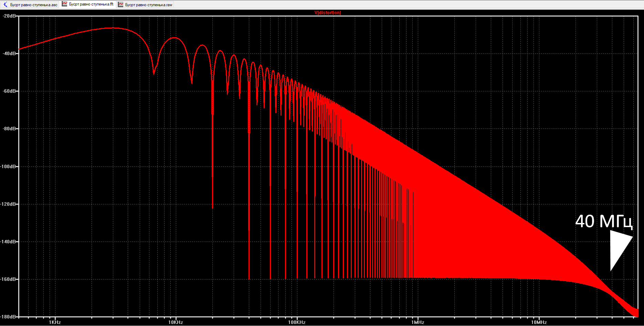This screenshot has height=326, width=644.
Task: Click the -40dB vertical axis label
Action: point(9,53)
